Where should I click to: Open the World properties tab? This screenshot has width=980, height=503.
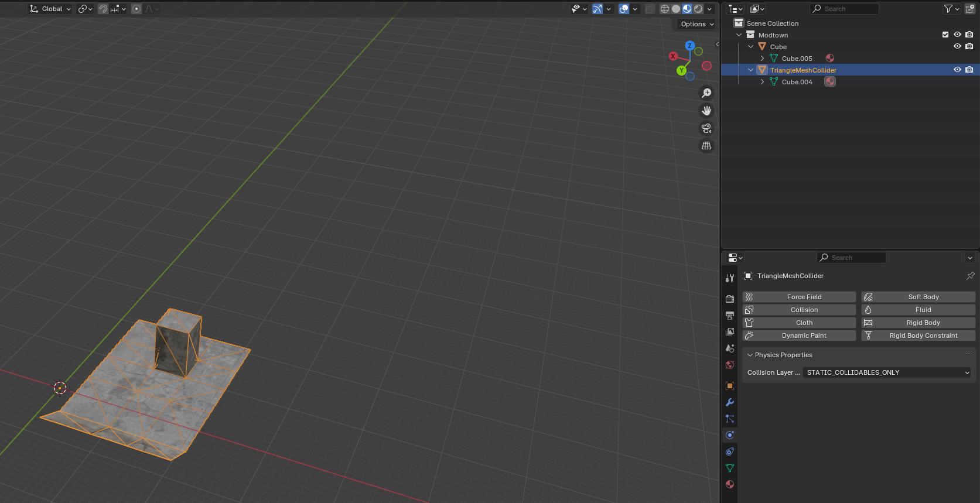pyautogui.click(x=730, y=365)
